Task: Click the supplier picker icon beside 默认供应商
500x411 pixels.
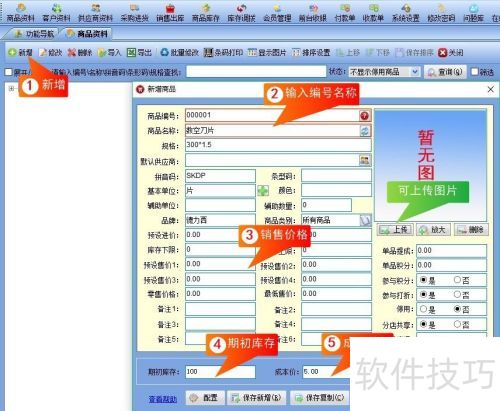Action: pos(365,160)
